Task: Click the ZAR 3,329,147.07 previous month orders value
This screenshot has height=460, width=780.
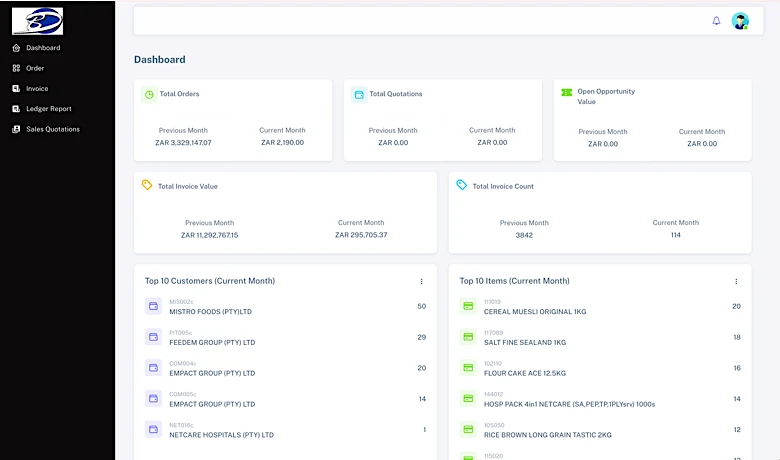Action: pos(183,143)
